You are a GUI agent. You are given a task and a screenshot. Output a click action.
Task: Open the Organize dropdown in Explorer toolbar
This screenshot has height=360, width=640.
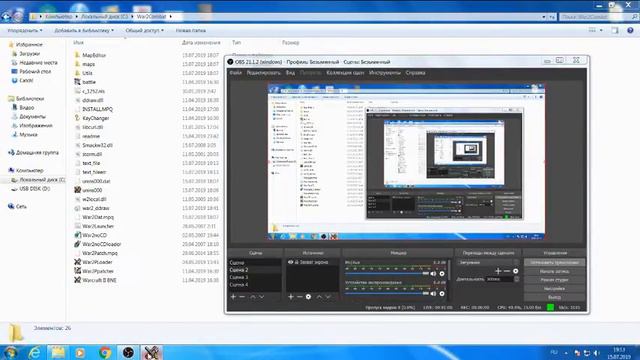(x=25, y=30)
